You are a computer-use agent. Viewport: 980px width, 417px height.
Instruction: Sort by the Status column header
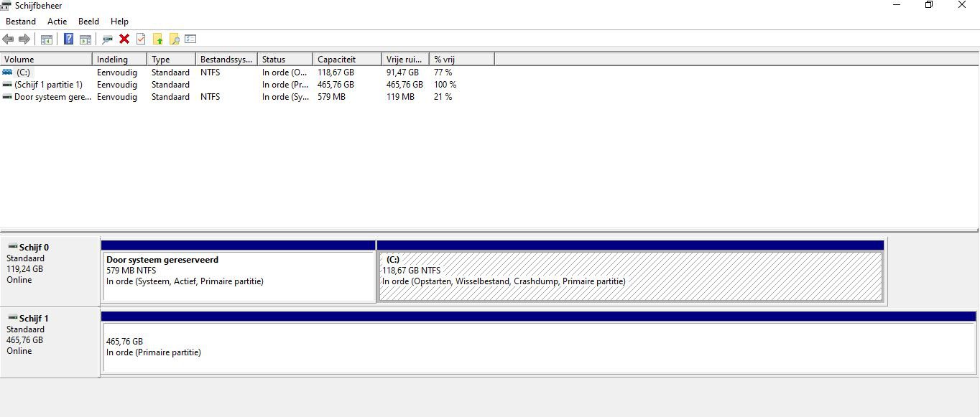pos(285,60)
